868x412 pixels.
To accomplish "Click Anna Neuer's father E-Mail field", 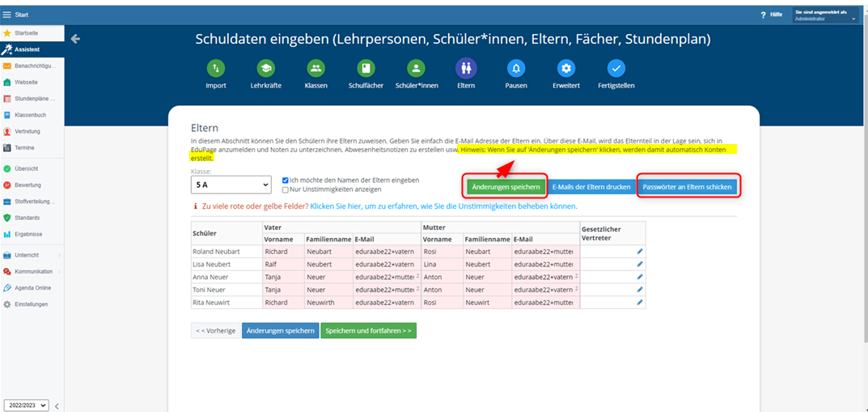I will coord(385,277).
